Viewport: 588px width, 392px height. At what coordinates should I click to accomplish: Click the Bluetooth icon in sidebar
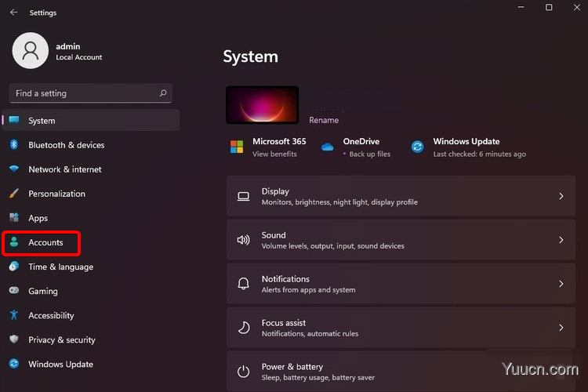[x=14, y=144]
